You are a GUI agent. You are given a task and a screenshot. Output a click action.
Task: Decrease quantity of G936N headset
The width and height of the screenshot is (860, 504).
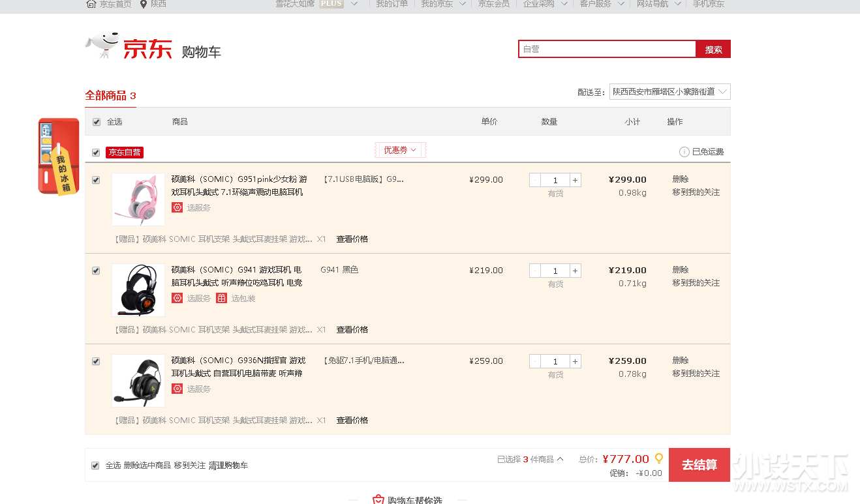pos(535,361)
